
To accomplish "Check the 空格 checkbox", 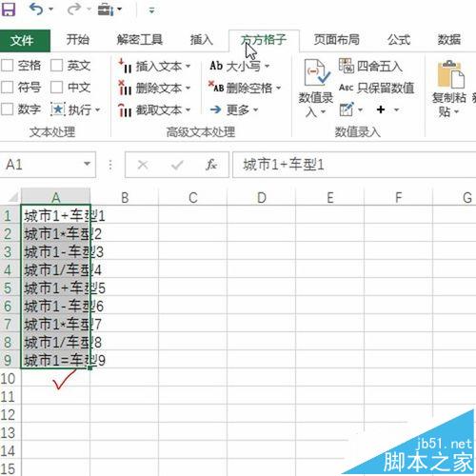I will (x=8, y=66).
